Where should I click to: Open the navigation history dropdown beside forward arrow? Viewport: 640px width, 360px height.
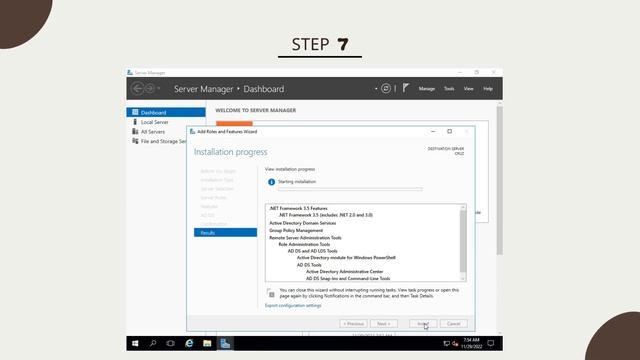(x=159, y=89)
